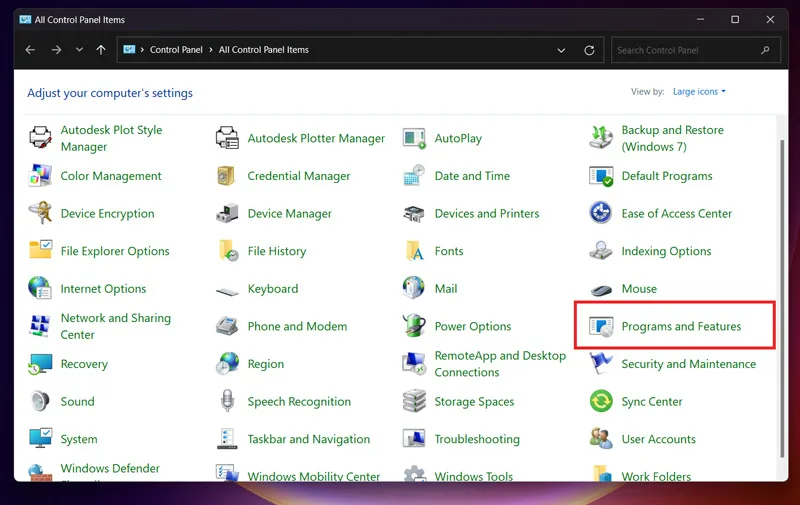Open the Taskbar and Navigation link

pos(309,439)
